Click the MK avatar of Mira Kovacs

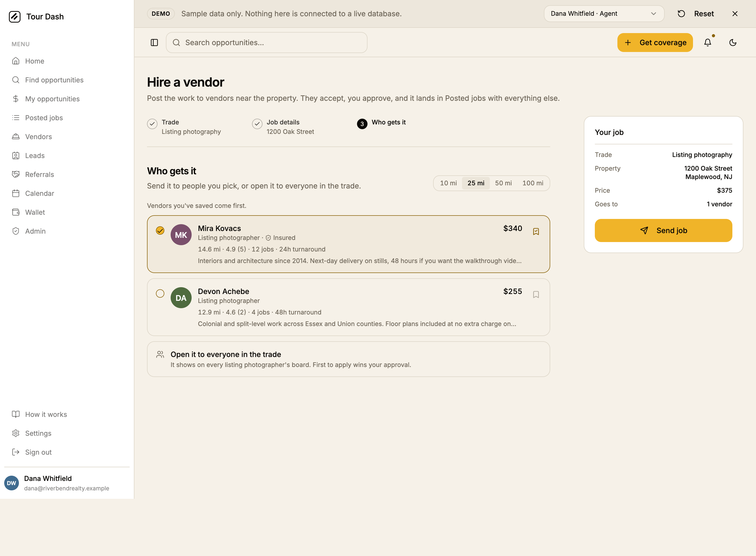click(x=181, y=235)
